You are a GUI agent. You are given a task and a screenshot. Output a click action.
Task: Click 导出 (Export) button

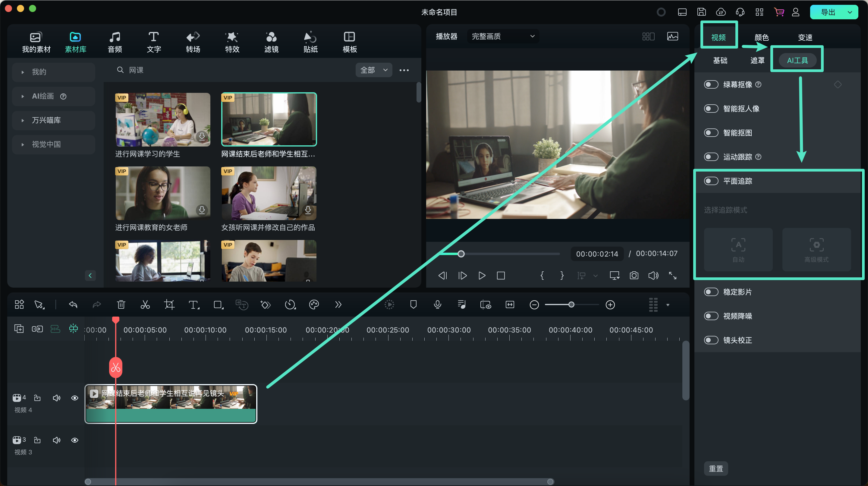829,11
